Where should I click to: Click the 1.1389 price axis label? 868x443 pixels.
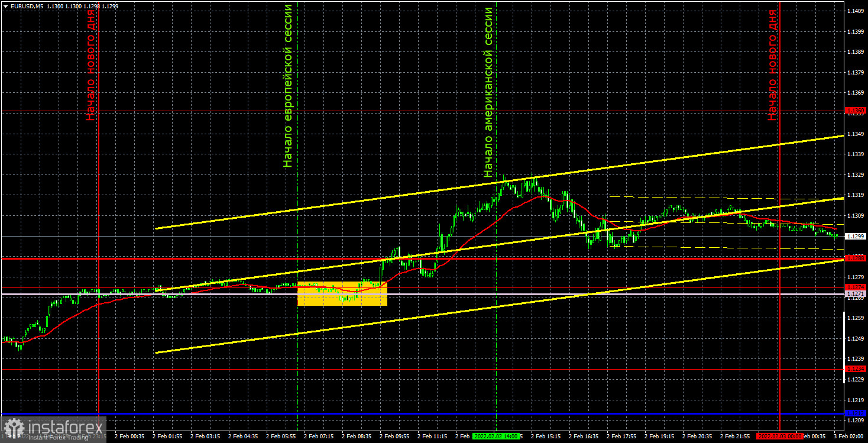click(855, 52)
